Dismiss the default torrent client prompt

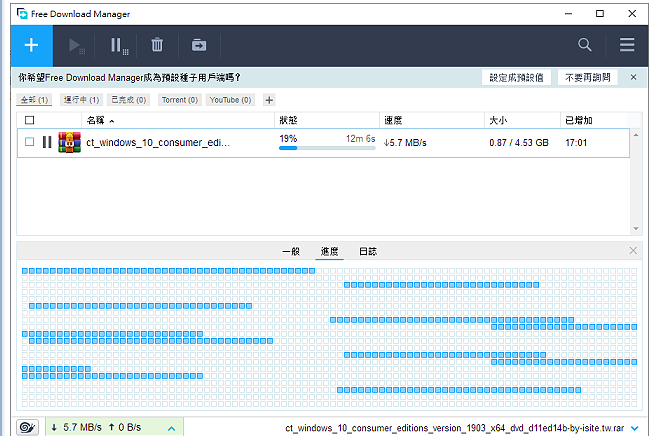[x=633, y=77]
